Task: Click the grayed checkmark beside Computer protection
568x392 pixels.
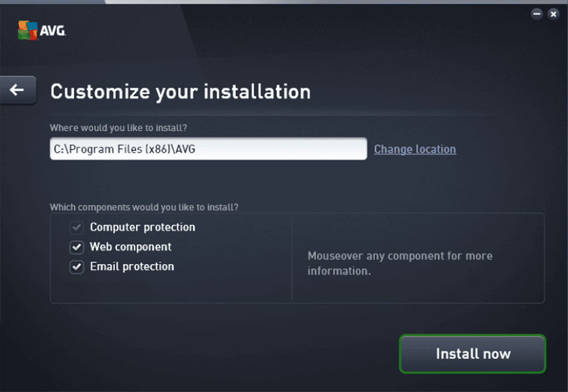Action: pyautogui.click(x=76, y=227)
